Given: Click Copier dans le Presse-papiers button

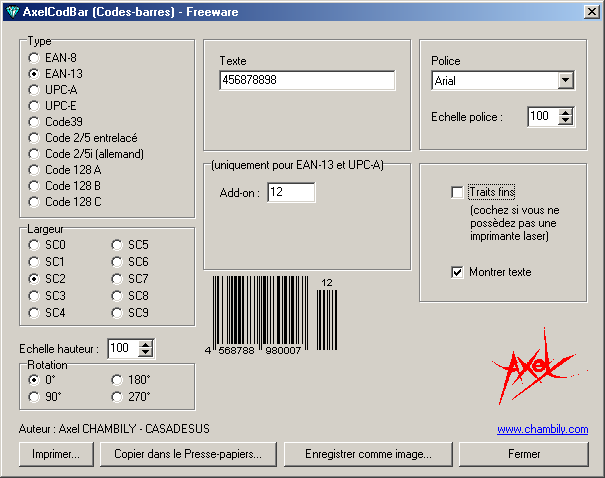Looking at the screenshot, I should pyautogui.click(x=187, y=454).
